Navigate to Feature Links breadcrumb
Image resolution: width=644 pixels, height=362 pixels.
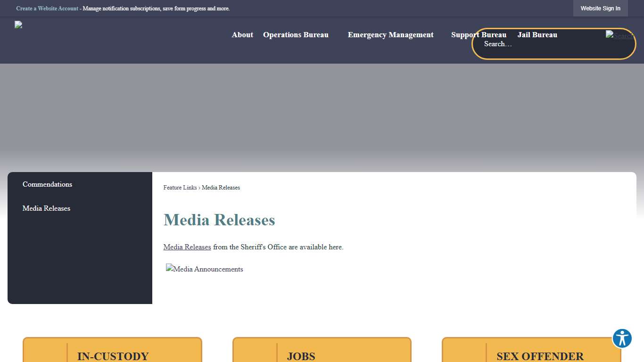tap(180, 187)
